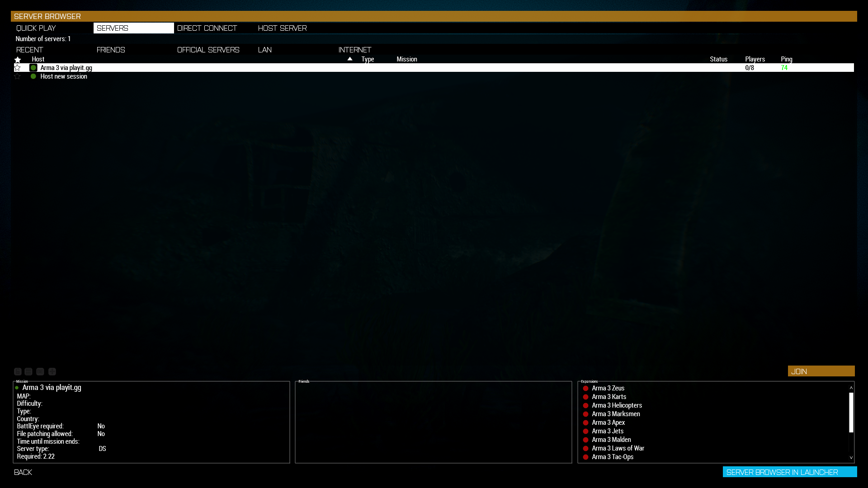Click the server list lines icon

28,371
